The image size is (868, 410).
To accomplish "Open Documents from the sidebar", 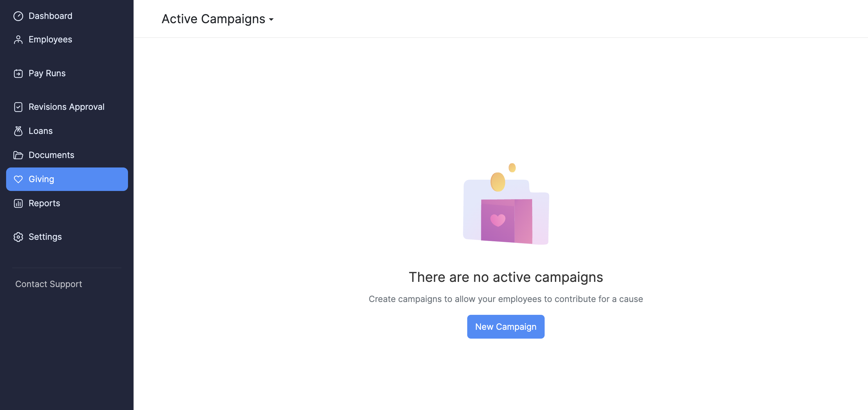I will point(51,155).
